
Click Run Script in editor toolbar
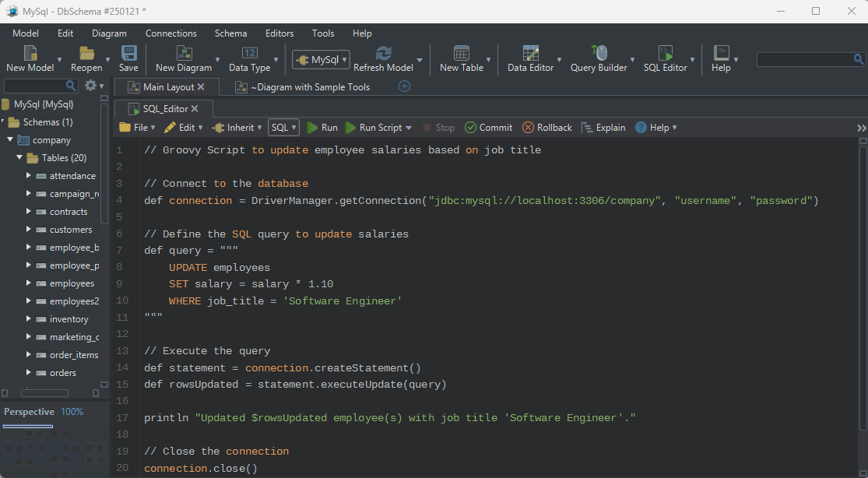pos(374,128)
